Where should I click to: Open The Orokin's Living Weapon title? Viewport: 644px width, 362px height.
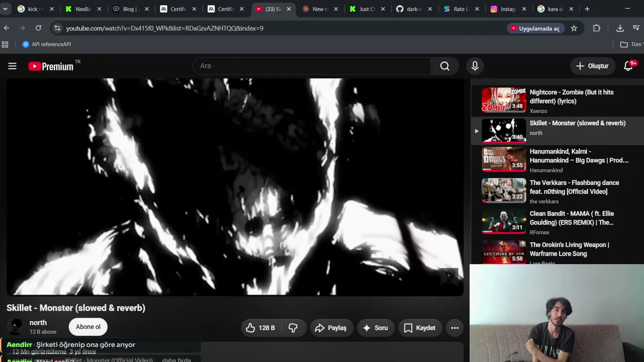pos(570,249)
